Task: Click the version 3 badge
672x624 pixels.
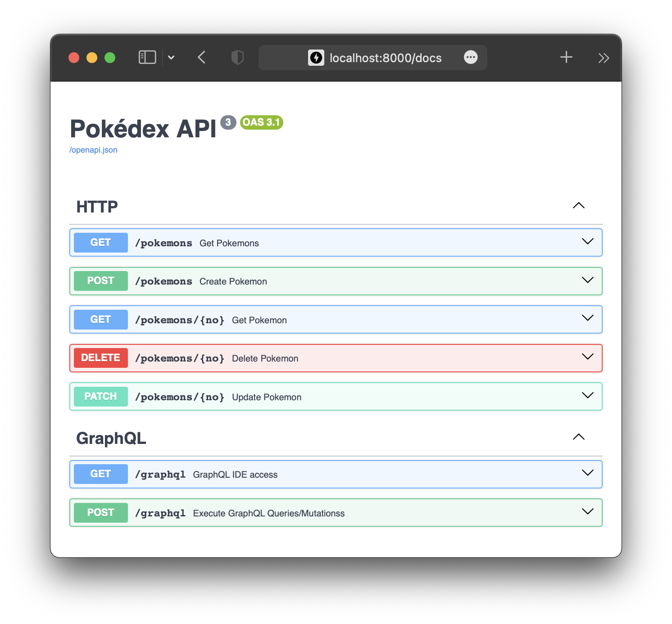Action: (228, 122)
